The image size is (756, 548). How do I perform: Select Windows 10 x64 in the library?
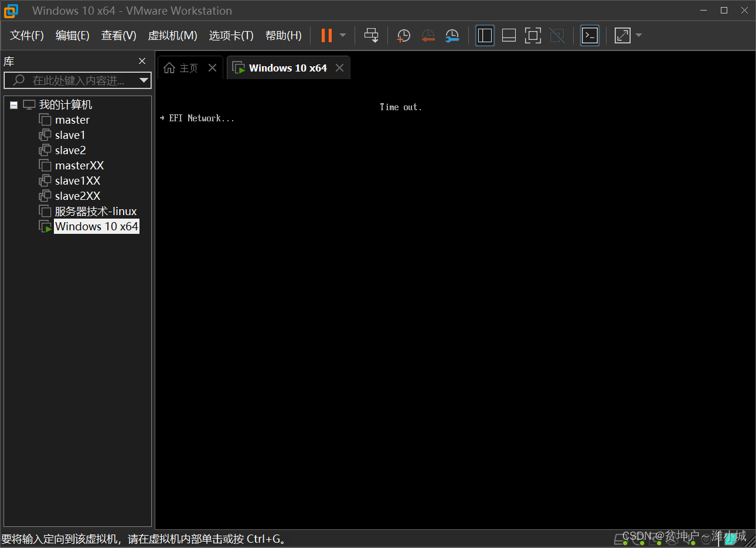pyautogui.click(x=97, y=226)
